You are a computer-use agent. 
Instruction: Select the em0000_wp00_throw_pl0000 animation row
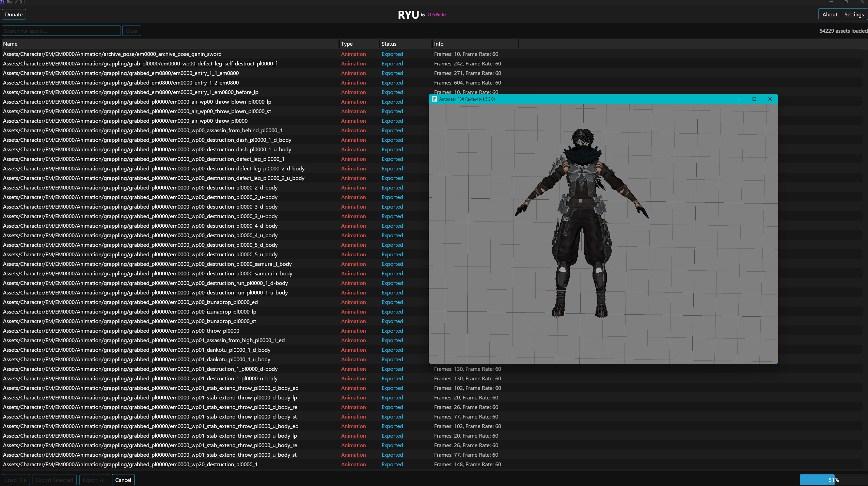click(x=121, y=331)
